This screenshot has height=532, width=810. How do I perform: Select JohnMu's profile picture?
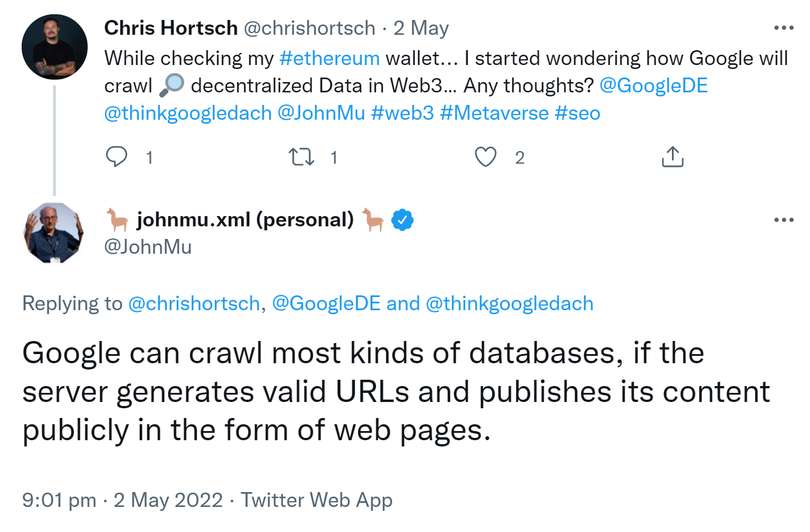click(54, 233)
